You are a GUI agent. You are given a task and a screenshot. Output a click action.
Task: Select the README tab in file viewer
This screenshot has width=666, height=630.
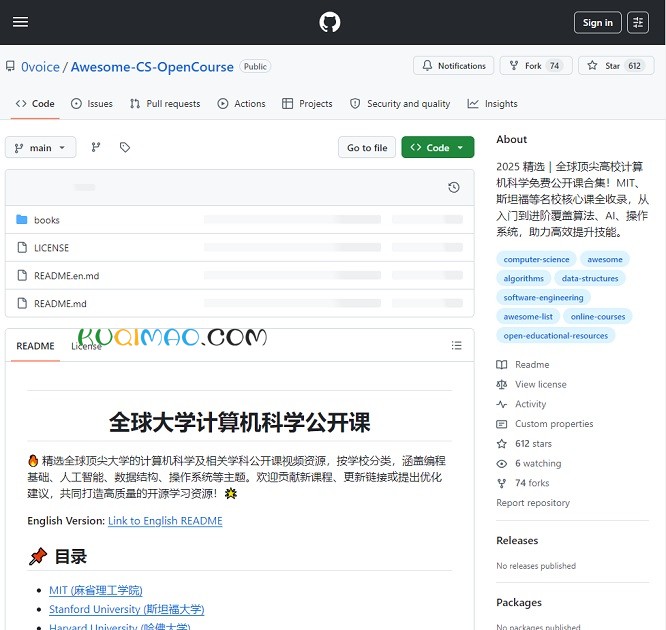coord(35,346)
